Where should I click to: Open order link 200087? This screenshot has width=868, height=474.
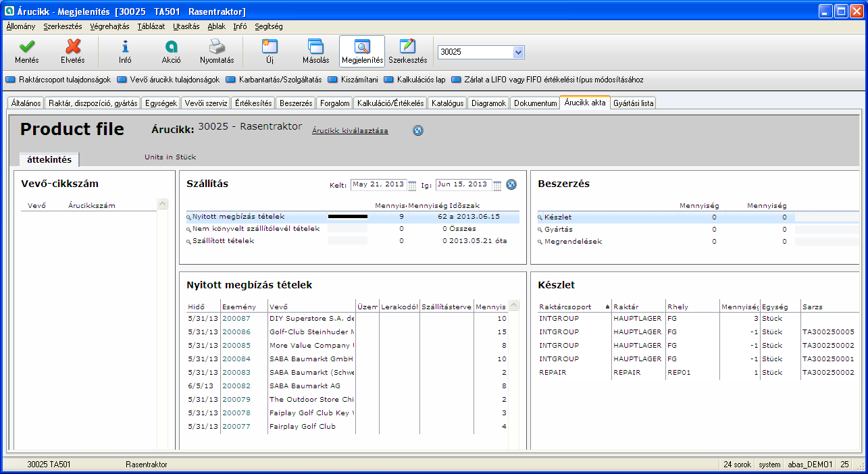coord(236,318)
